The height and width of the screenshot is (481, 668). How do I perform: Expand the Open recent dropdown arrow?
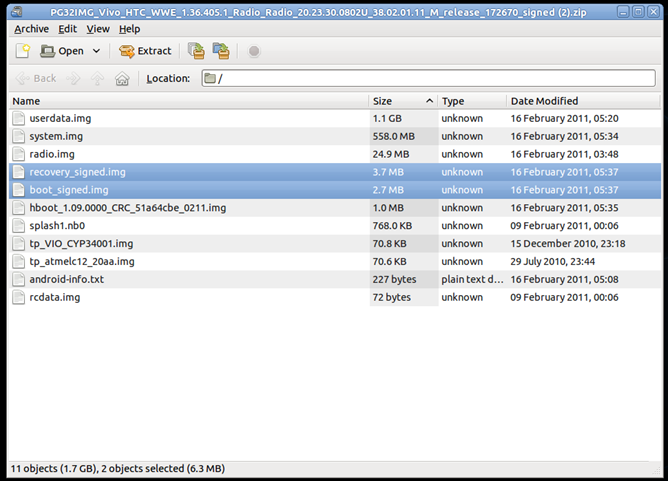97,51
